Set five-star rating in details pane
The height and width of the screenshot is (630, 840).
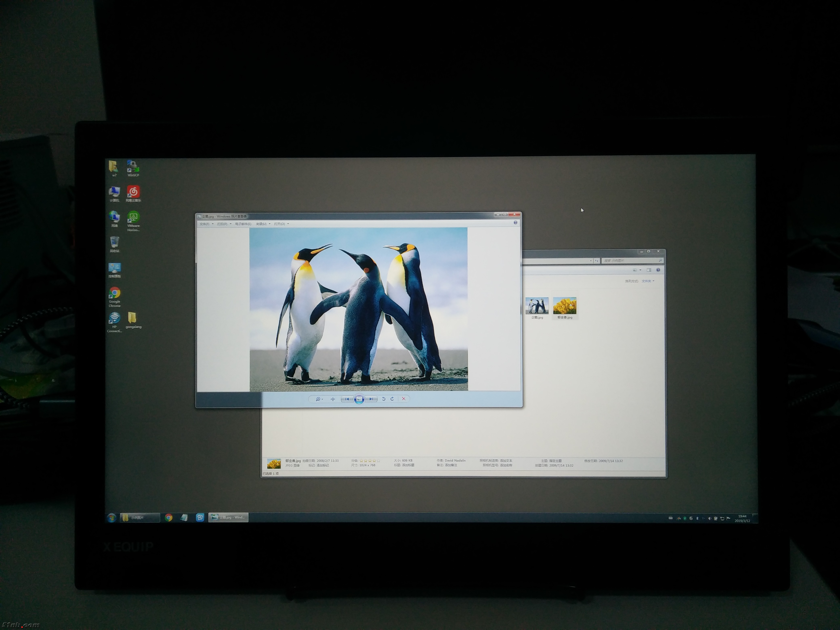tap(378, 461)
